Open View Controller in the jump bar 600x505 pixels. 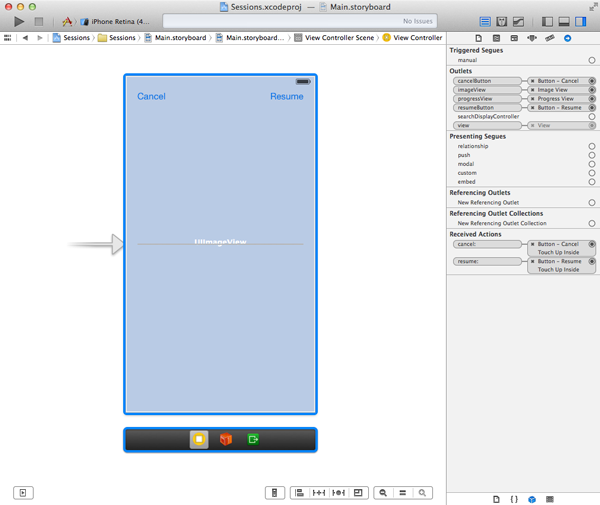412,38
